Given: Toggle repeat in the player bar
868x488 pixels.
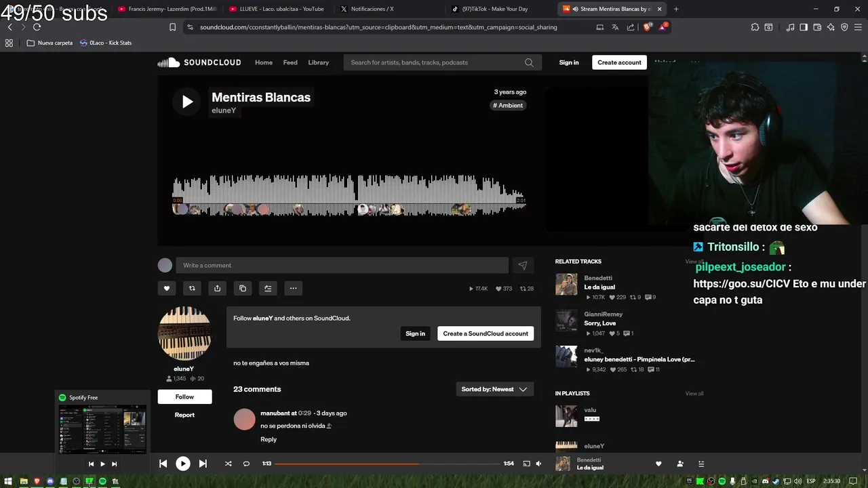Looking at the screenshot, I should 246,464.
